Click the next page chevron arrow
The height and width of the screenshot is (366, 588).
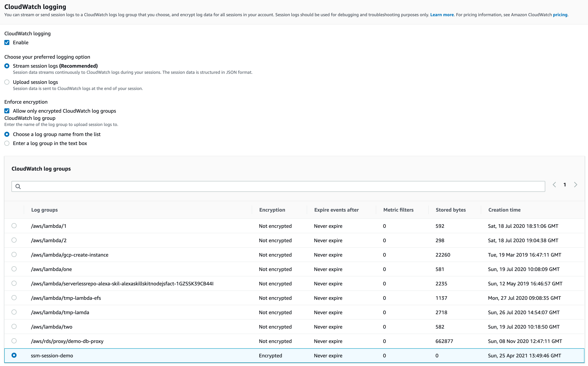(575, 184)
